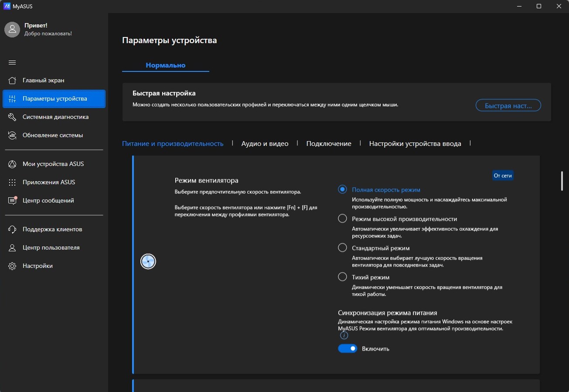Click the home icon for Главный экран
569x392 pixels.
12,80
